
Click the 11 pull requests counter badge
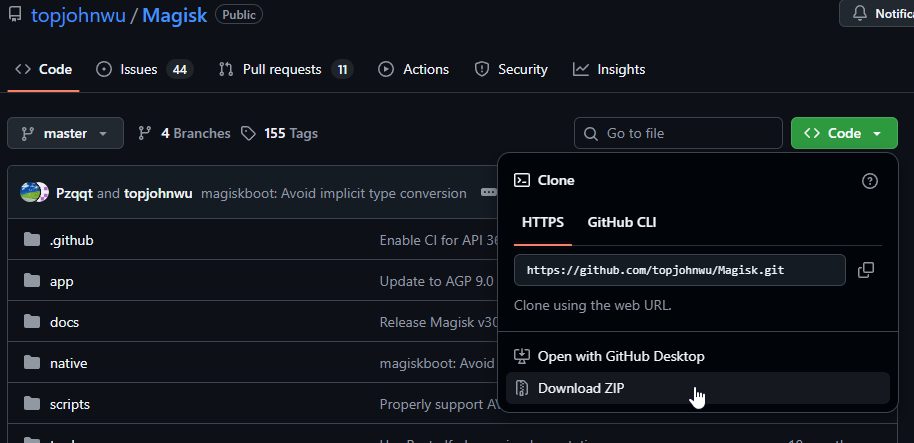click(342, 70)
